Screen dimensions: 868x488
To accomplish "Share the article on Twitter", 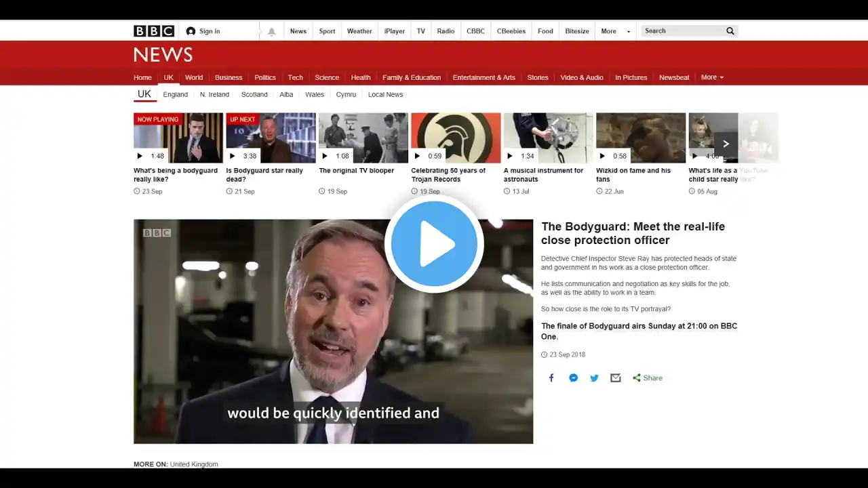I will [x=594, y=378].
